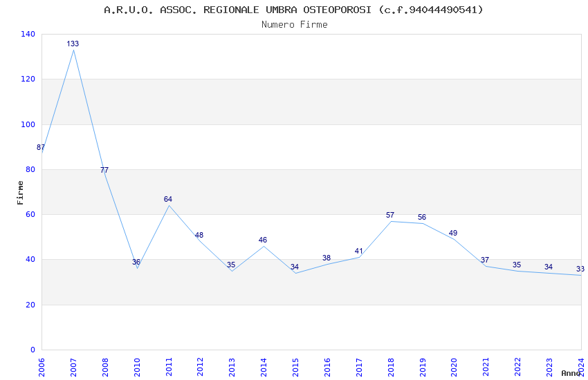Click the subtitle Numero Firme

295,25
